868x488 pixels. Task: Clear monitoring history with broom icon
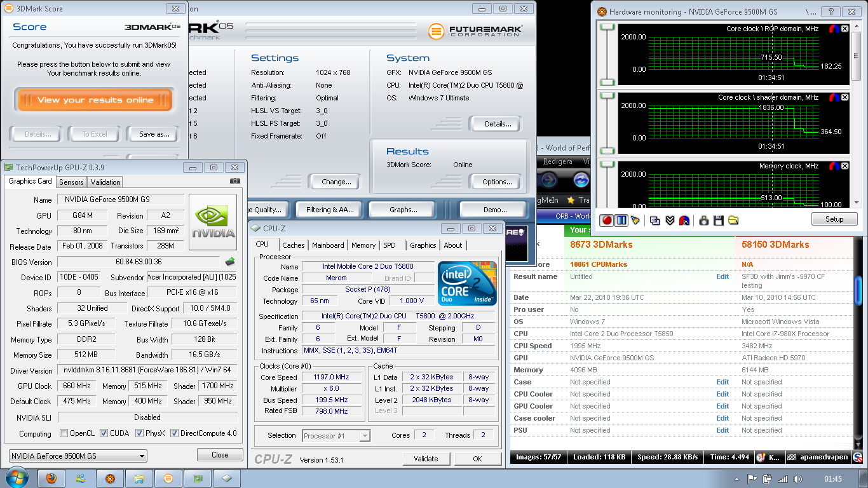(635, 220)
